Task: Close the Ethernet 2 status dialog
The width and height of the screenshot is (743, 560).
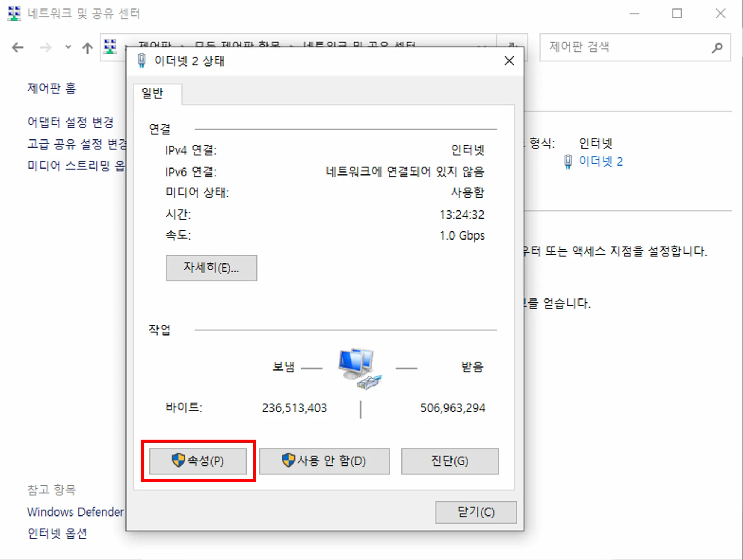Action: (x=509, y=61)
